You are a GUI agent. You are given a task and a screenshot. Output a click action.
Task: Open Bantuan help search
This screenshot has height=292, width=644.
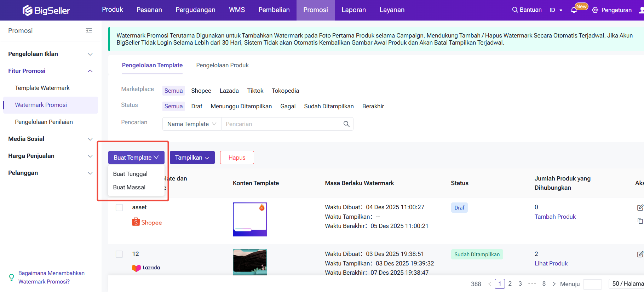pyautogui.click(x=527, y=10)
